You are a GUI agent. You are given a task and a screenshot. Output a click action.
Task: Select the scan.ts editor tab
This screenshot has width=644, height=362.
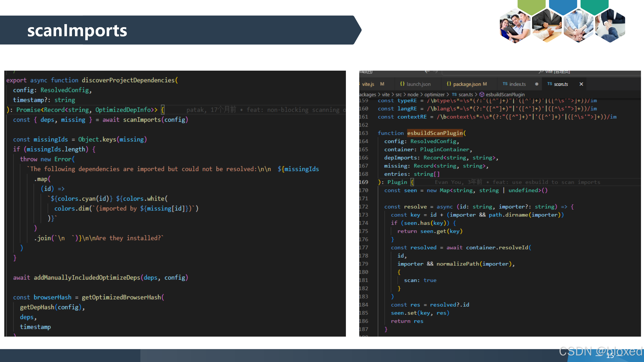(x=561, y=84)
